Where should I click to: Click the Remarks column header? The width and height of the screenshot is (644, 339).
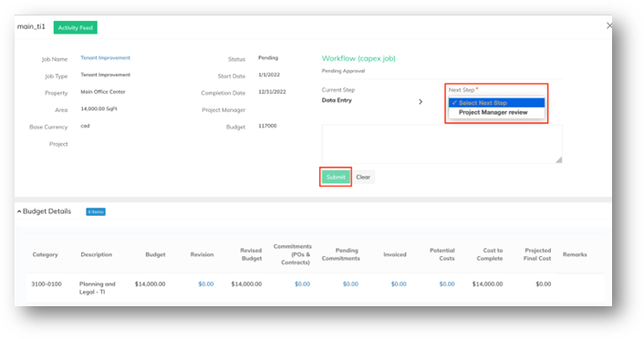[575, 254]
